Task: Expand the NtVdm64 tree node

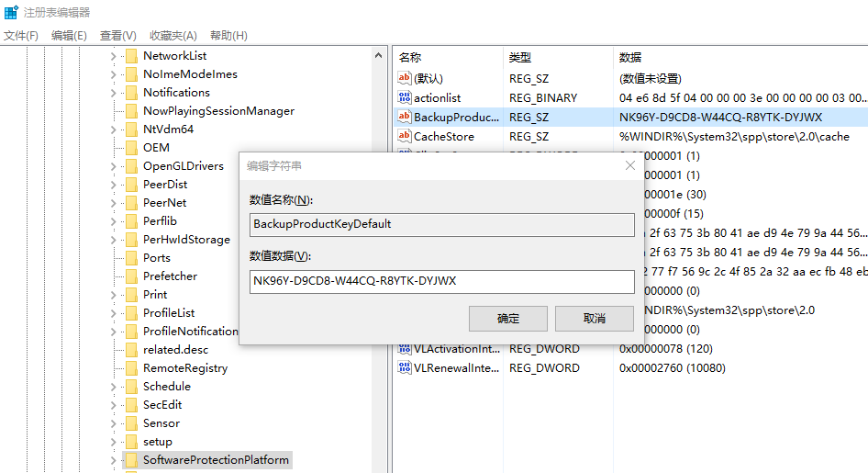Action: (113, 130)
